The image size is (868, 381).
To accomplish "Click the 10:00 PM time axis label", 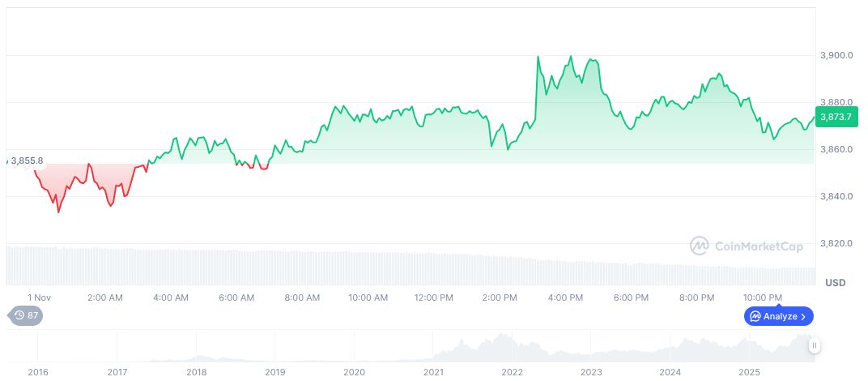I will [x=763, y=298].
